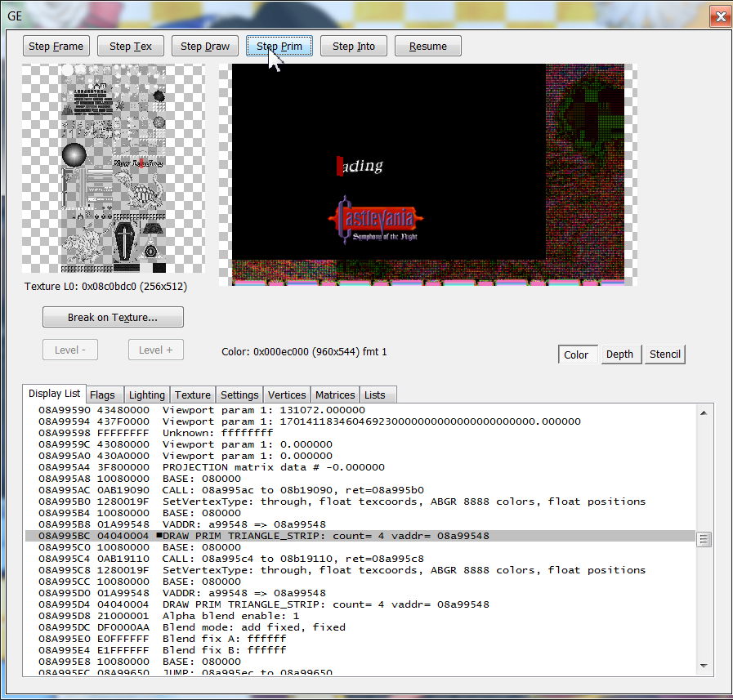This screenshot has height=700, width=733.
Task: Click the Step Into button
Action: 354,47
